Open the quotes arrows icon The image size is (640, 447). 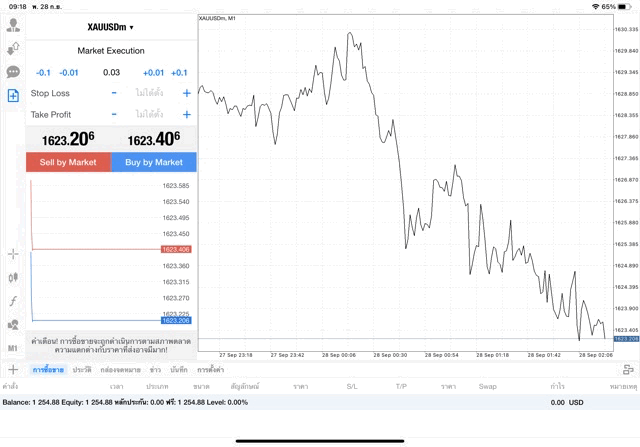[x=13, y=48]
